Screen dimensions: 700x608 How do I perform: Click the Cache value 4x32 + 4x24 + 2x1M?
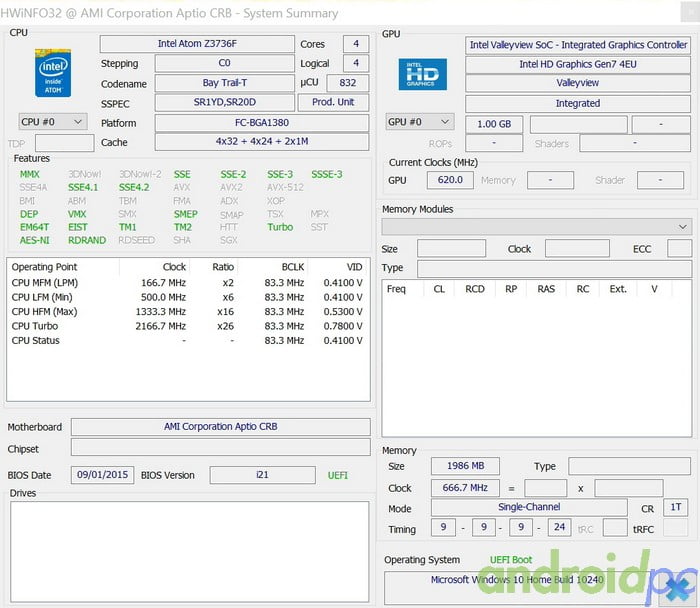click(x=262, y=142)
